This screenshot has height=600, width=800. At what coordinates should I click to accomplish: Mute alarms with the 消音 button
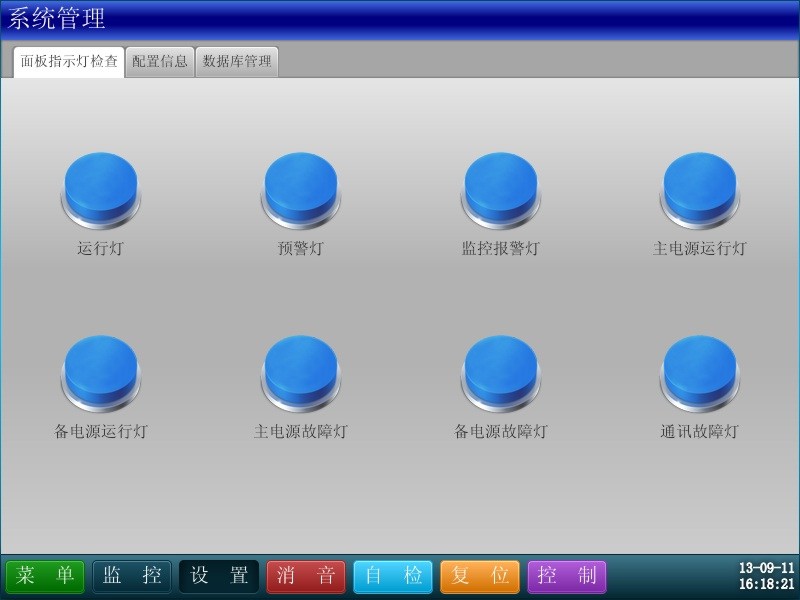click(305, 576)
